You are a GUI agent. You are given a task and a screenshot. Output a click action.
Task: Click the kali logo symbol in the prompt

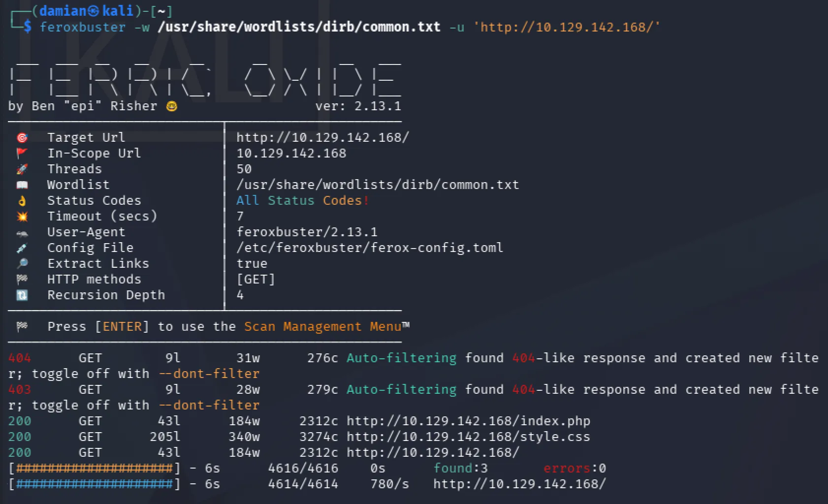pyautogui.click(x=93, y=11)
